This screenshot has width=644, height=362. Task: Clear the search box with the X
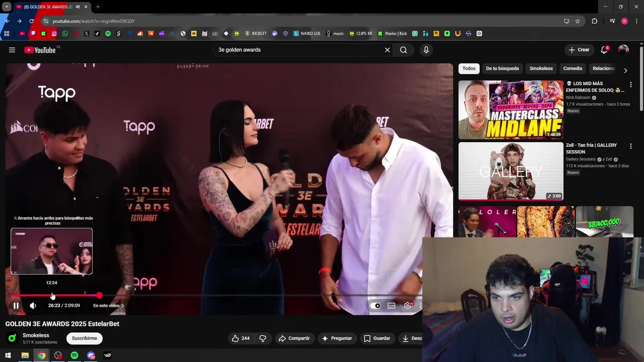(387, 50)
